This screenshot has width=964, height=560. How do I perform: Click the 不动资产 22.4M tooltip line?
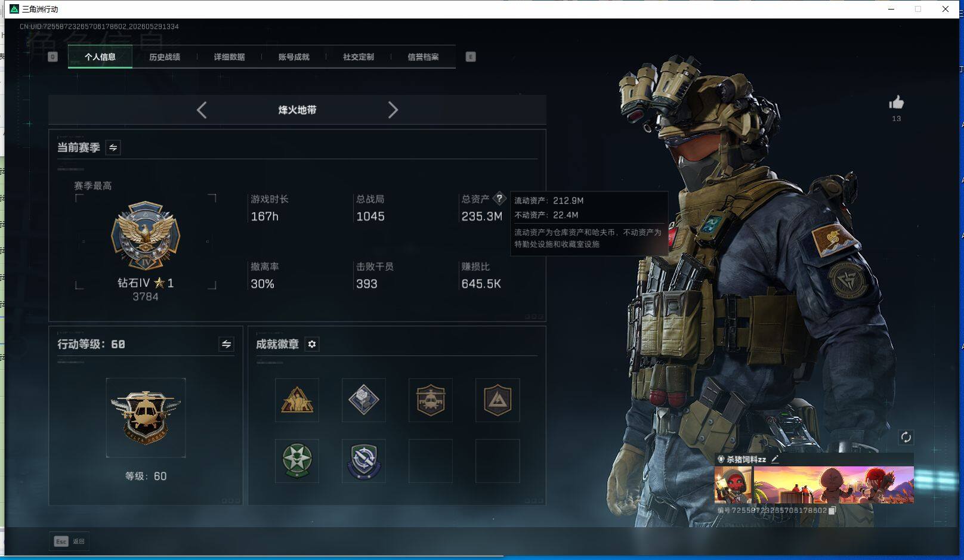[546, 215]
